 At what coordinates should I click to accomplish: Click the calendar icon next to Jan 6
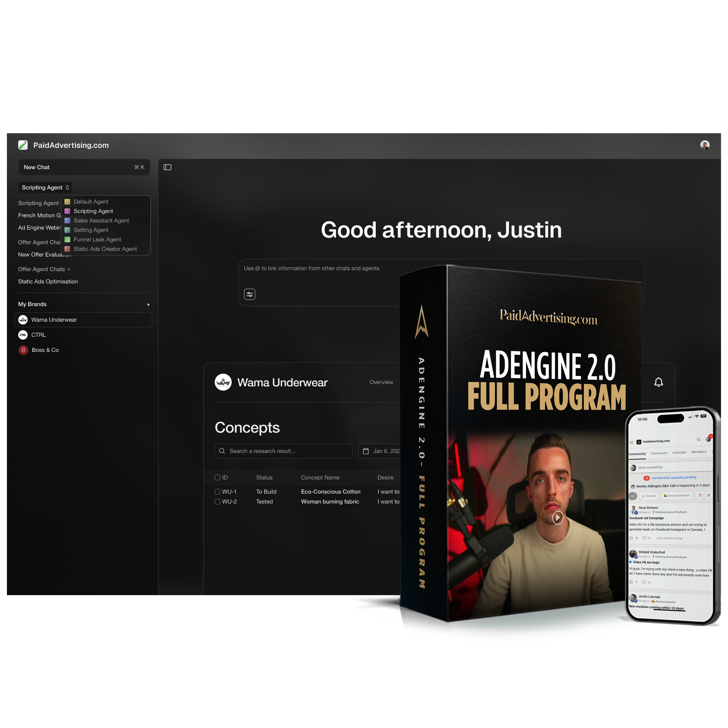[365, 451]
